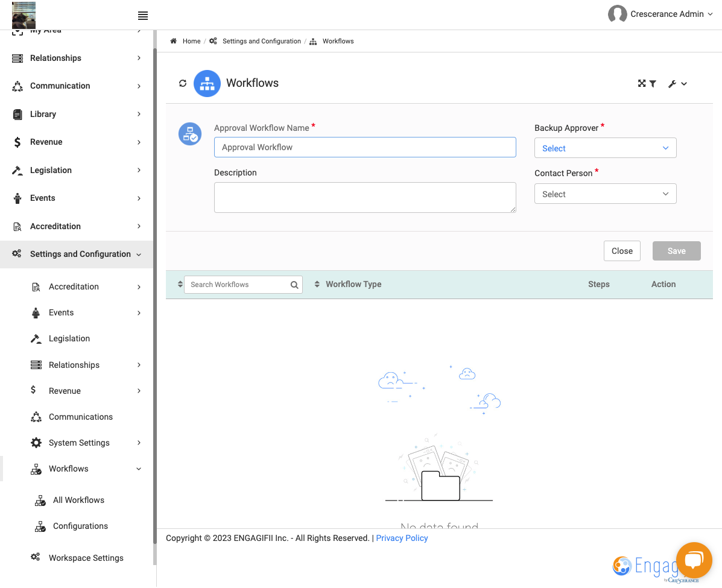Open Revenue submenu under Settings
The height and width of the screenshot is (588, 722).
tap(65, 391)
